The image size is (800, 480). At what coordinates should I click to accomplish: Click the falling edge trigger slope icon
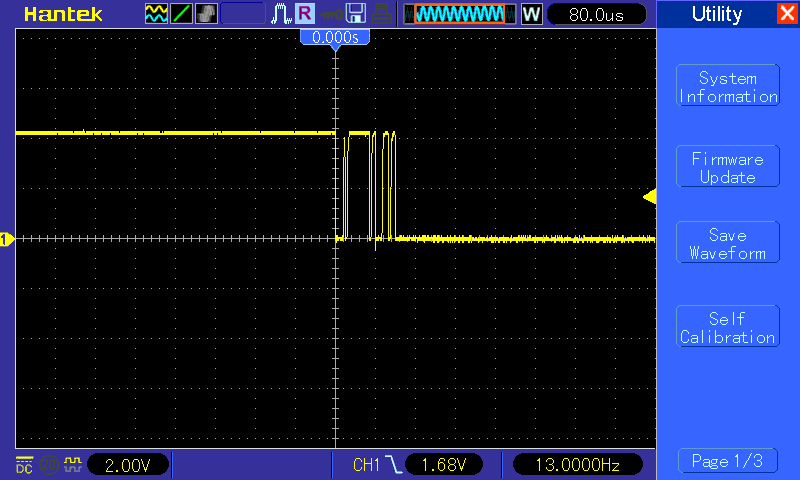(x=393, y=464)
